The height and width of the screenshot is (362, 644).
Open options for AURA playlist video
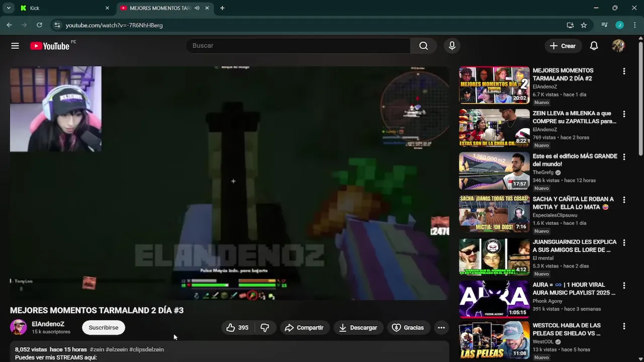coord(624,285)
